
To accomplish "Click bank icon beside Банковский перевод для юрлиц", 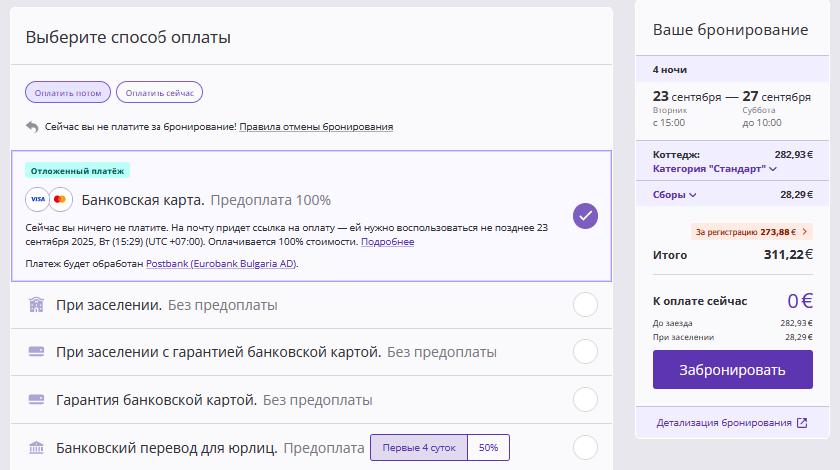I will tap(37, 447).
